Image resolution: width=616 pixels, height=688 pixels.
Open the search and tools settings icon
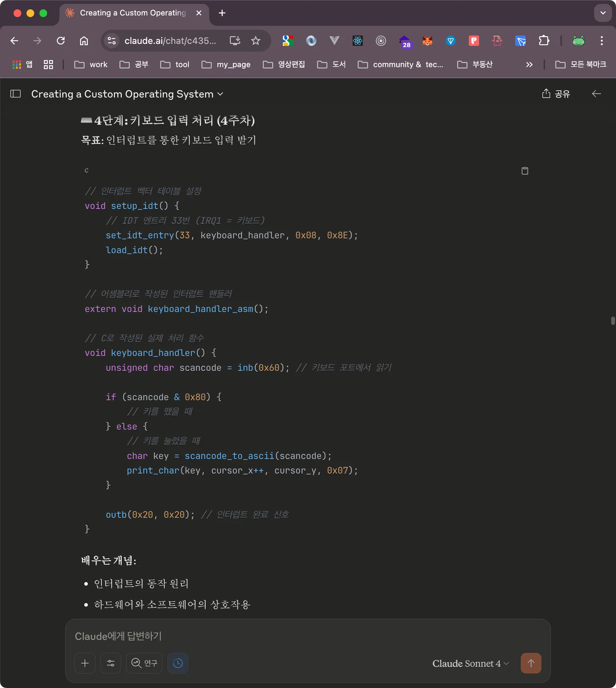pos(110,663)
